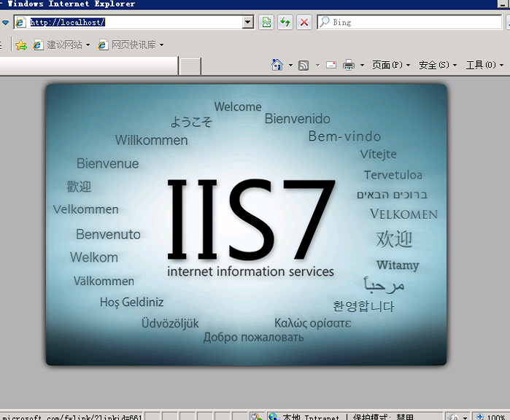510x420 pixels.
Task: Click the status bar popup blocker icon
Action: tap(256, 416)
